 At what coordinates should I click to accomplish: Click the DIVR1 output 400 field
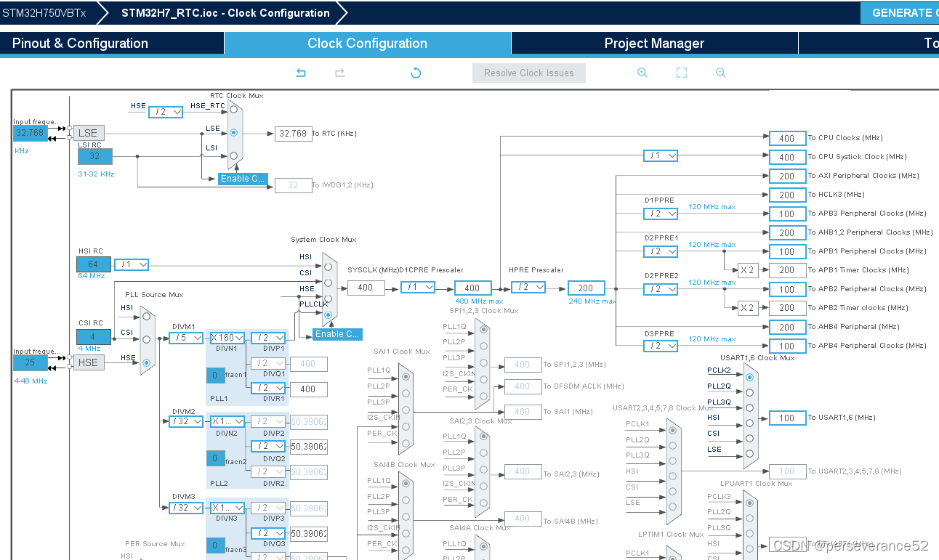(308, 389)
